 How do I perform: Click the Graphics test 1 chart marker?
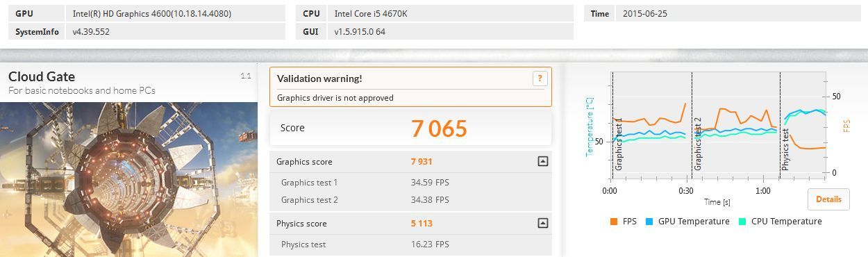(618, 144)
